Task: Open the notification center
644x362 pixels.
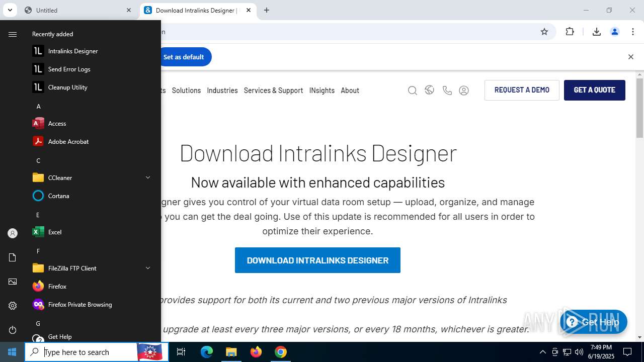Action: coord(627,352)
